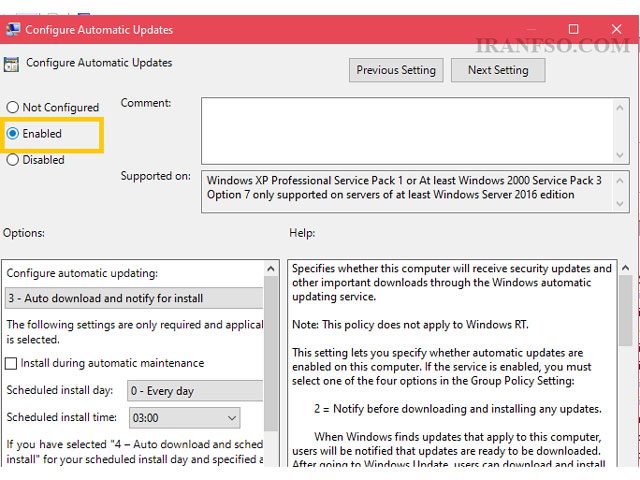Open Configure automatic updating dropdown
Viewport: 640px width, 480px height.
(x=134, y=298)
